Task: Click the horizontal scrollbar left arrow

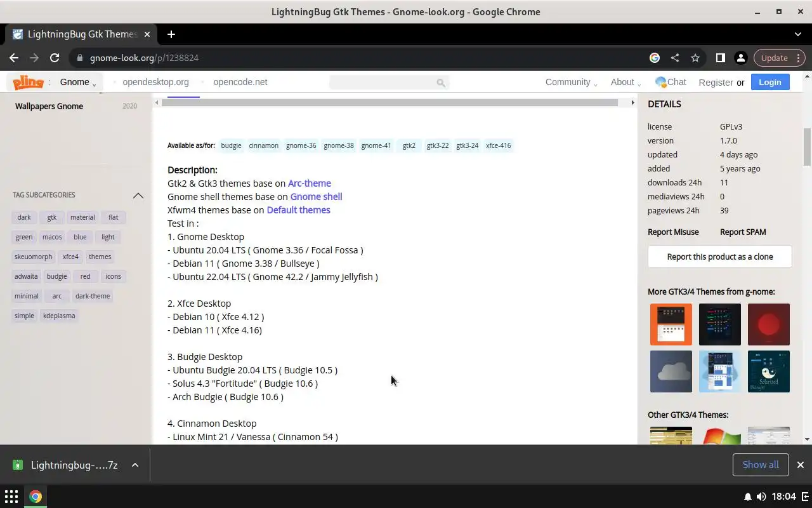Action: tap(157, 102)
